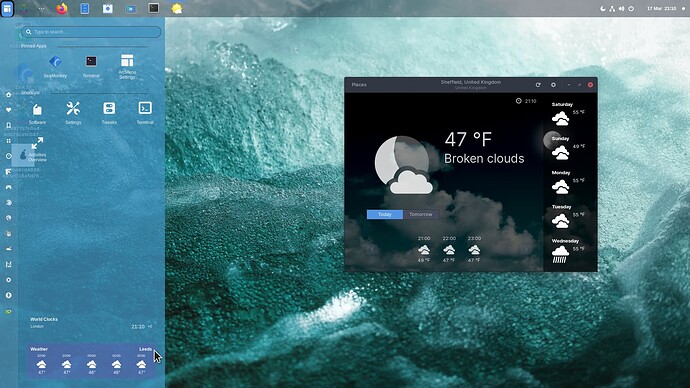The width and height of the screenshot is (690, 388).
Task: Open the ArcMenu button in top panel
Action: point(7,8)
